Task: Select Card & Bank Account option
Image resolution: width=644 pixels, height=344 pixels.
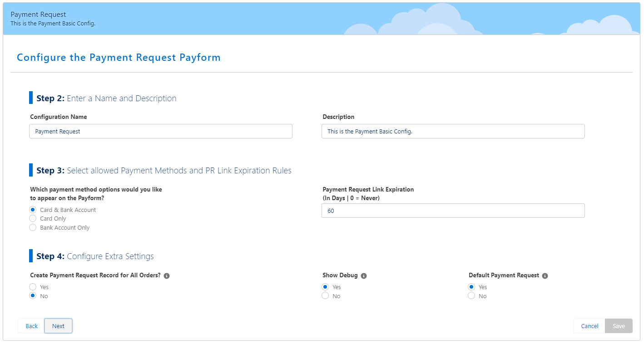Action: pos(33,210)
